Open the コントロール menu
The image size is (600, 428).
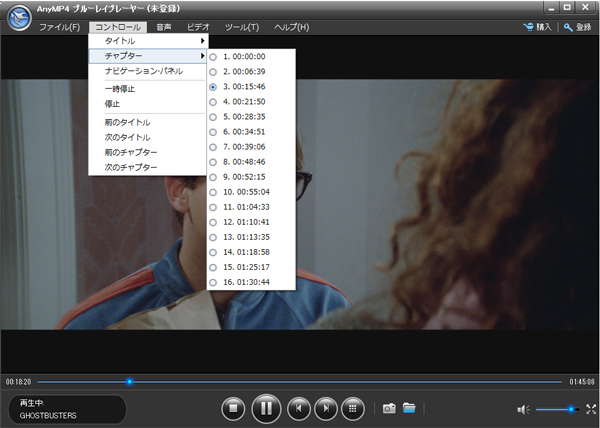tap(118, 27)
